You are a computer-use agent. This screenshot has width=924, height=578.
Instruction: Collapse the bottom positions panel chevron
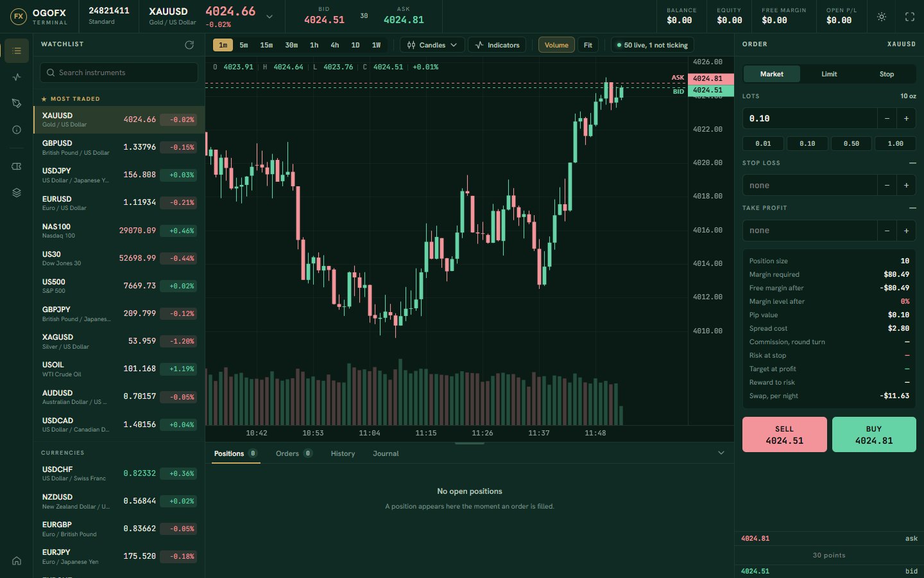click(x=721, y=453)
